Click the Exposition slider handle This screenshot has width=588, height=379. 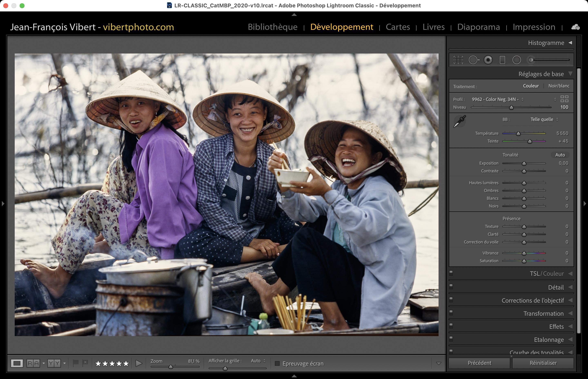[524, 163]
